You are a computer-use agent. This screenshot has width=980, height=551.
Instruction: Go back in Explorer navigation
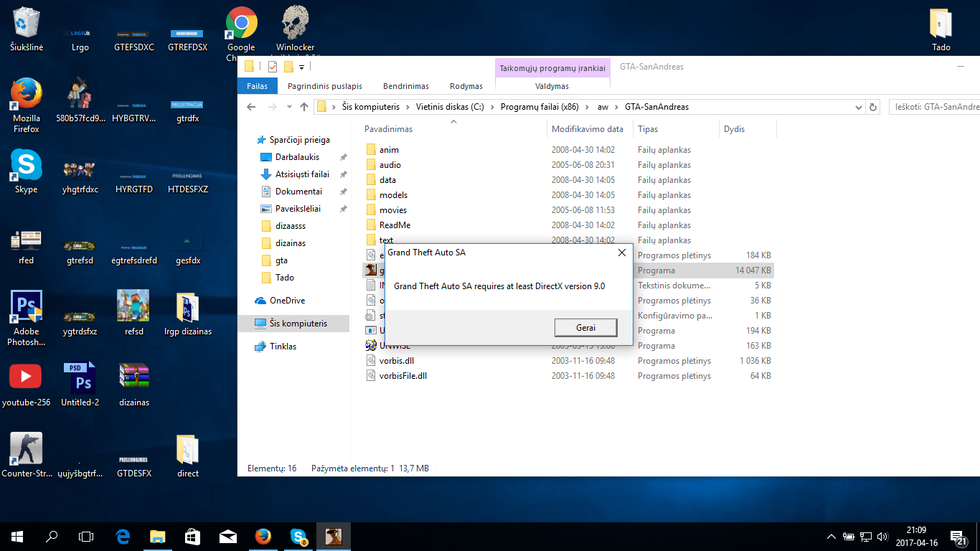[251, 107]
